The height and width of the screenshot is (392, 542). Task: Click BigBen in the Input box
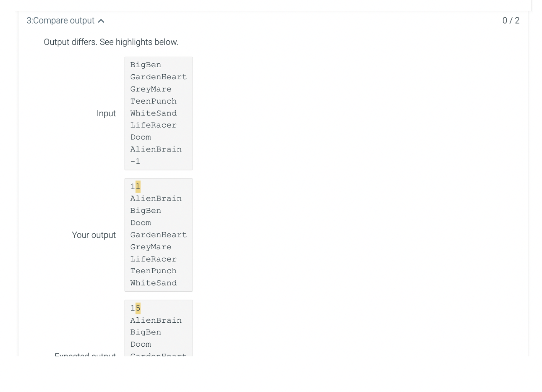(146, 65)
